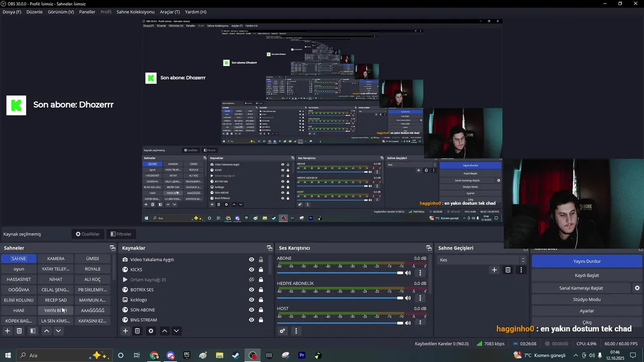
Task: Click the Windows search box Ara
Action: (65, 355)
